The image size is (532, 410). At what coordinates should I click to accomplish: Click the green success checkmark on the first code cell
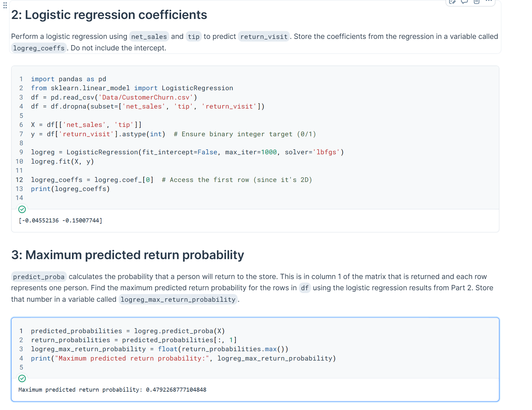point(22,209)
